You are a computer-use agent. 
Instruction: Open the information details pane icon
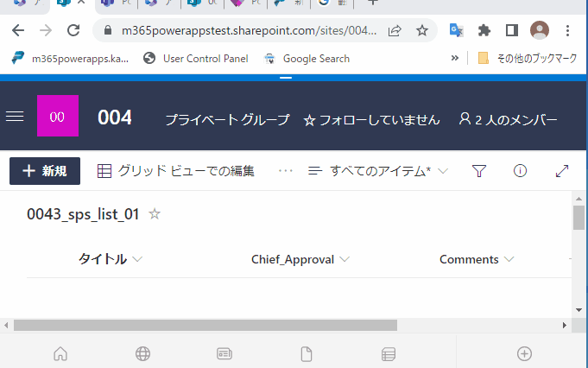pyautogui.click(x=520, y=171)
